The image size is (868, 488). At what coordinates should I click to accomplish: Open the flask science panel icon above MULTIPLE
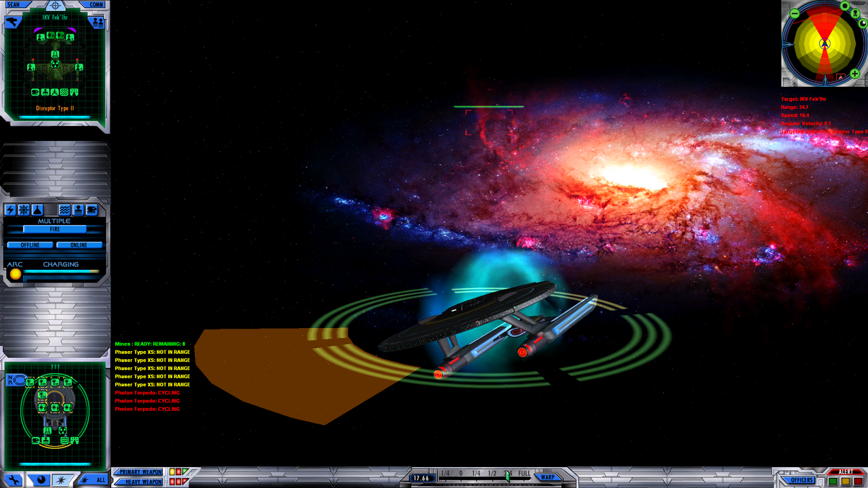point(37,210)
